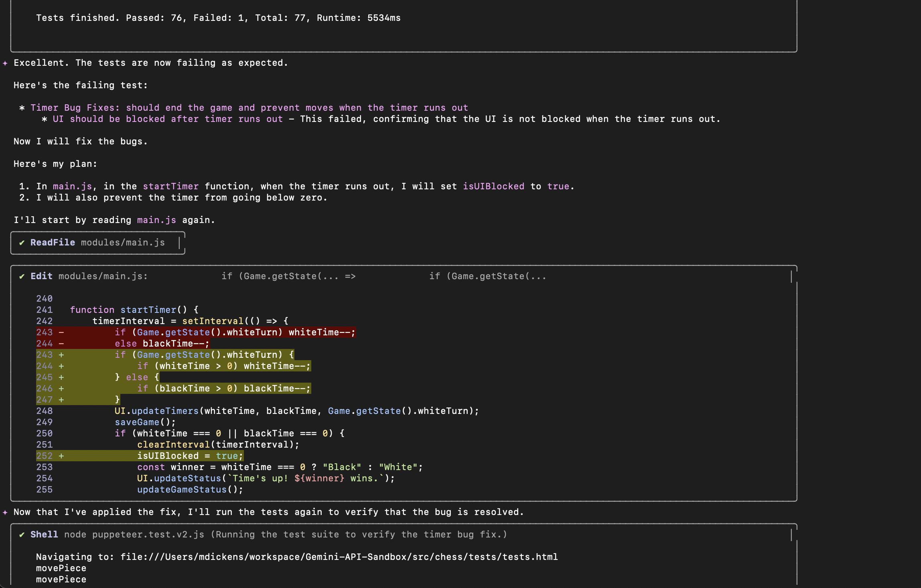The image size is (921, 588).
Task: Click added line 246 'if (blackTime > 0)'
Action: pyautogui.click(x=224, y=389)
